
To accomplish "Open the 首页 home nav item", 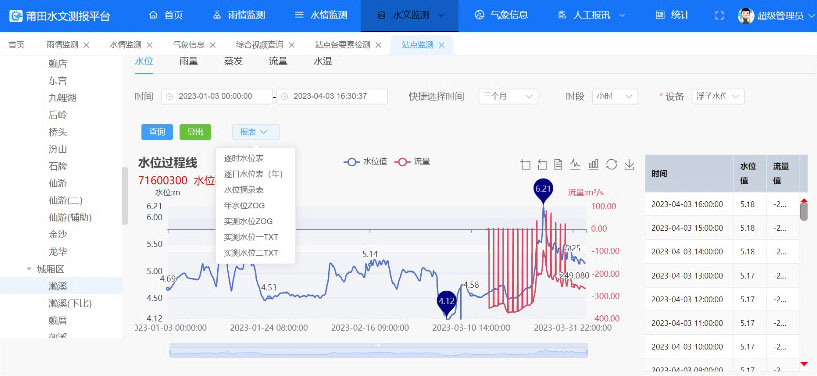I will 166,16.
